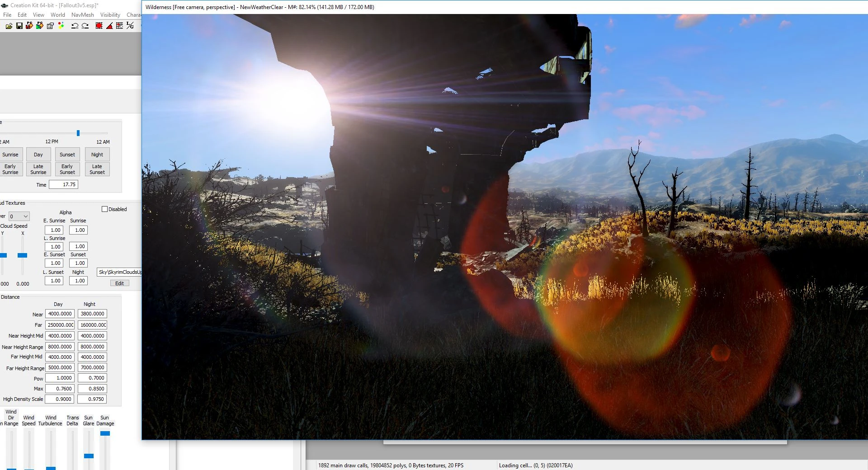Image resolution: width=868 pixels, height=470 pixels.
Task: Click the Trans Delta slider track
Action: (x=72, y=450)
